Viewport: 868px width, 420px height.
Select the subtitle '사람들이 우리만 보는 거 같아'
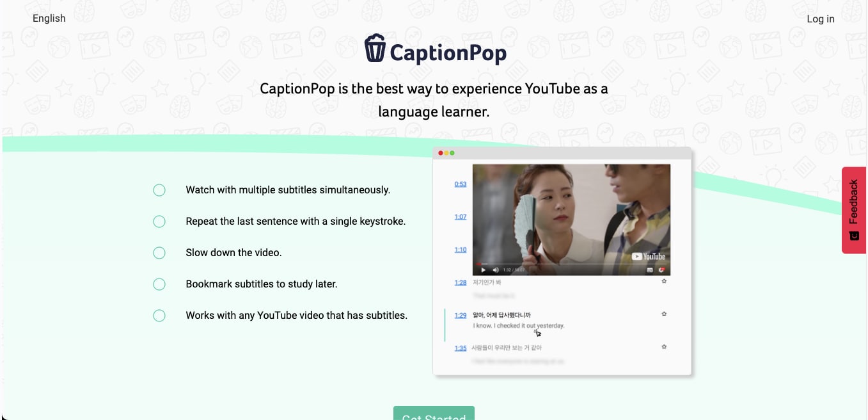pos(507,348)
